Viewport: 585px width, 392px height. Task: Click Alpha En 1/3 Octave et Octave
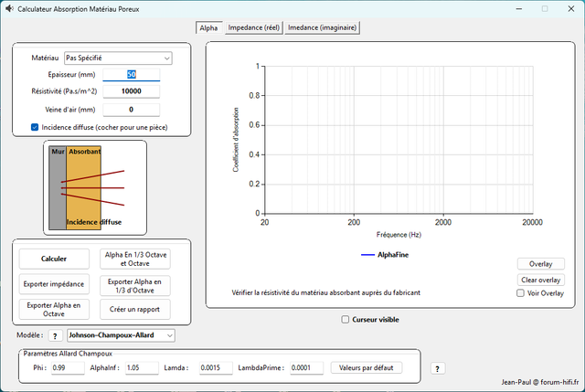pyautogui.click(x=135, y=259)
